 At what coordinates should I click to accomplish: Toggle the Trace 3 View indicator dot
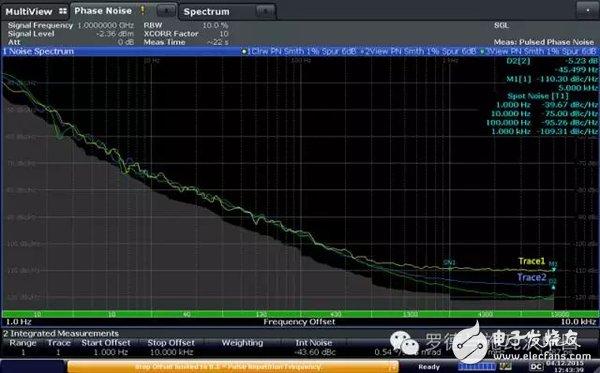pyautogui.click(x=482, y=51)
